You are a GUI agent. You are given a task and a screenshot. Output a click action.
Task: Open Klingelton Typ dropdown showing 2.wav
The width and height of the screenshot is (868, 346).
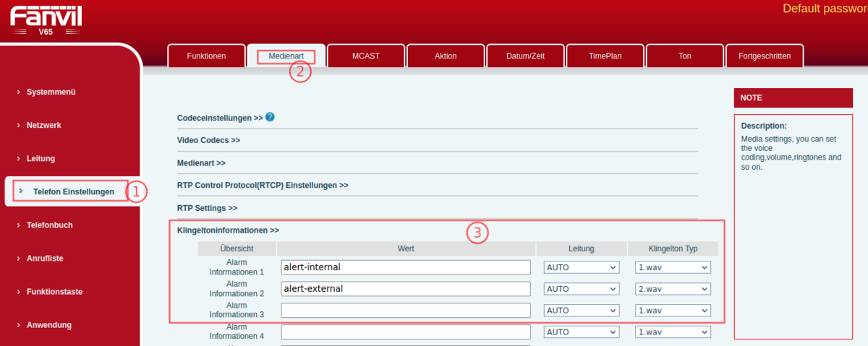point(672,289)
